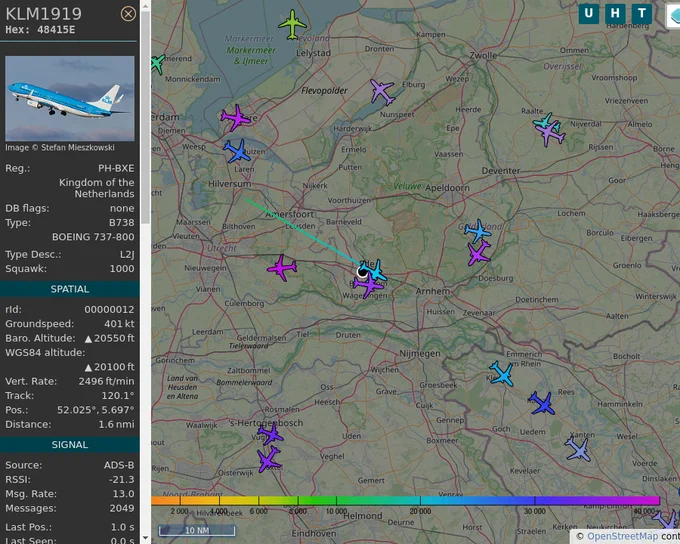Click the SIGNAL section header
680x544 pixels.
(x=70, y=445)
